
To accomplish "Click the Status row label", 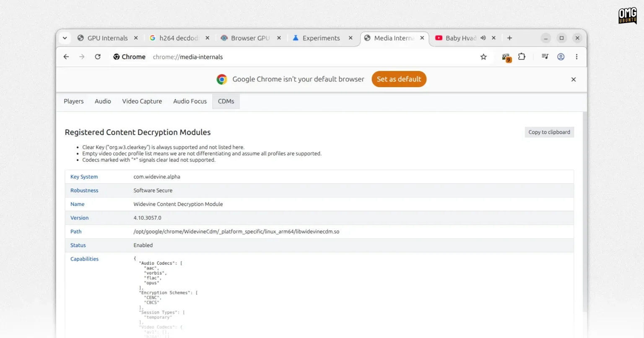I will click(78, 245).
